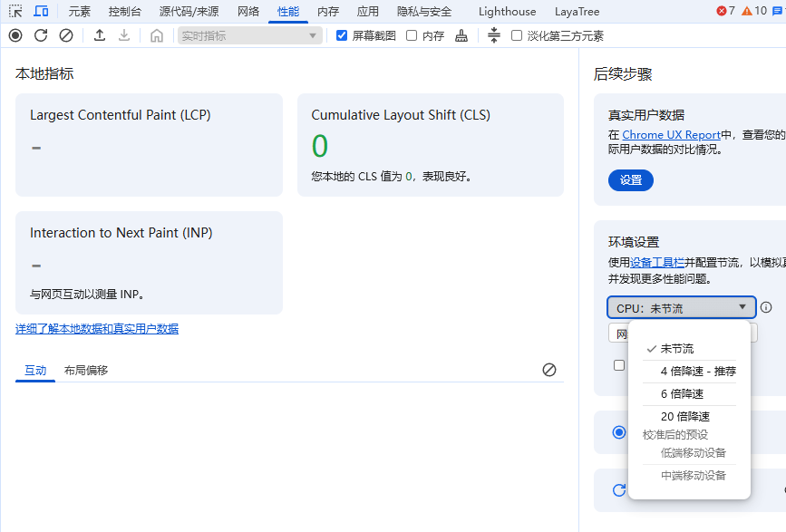Open the 布局偏移 tab
The image size is (786, 532).
coord(86,370)
